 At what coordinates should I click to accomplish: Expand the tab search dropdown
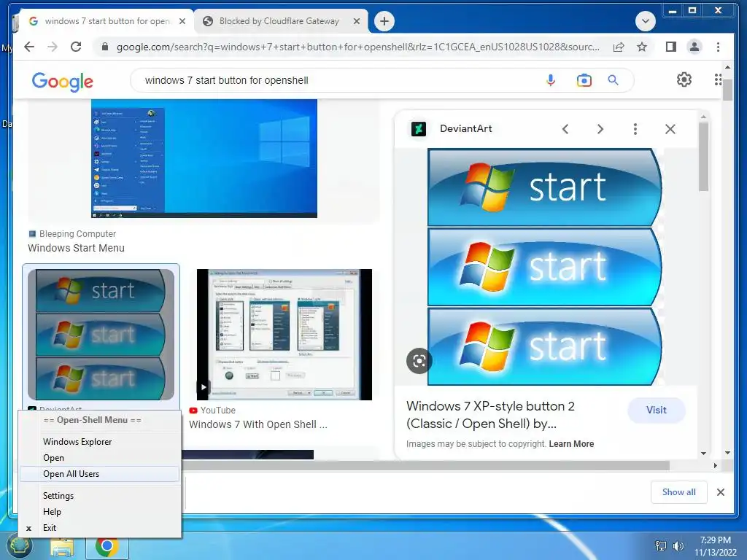click(x=646, y=21)
